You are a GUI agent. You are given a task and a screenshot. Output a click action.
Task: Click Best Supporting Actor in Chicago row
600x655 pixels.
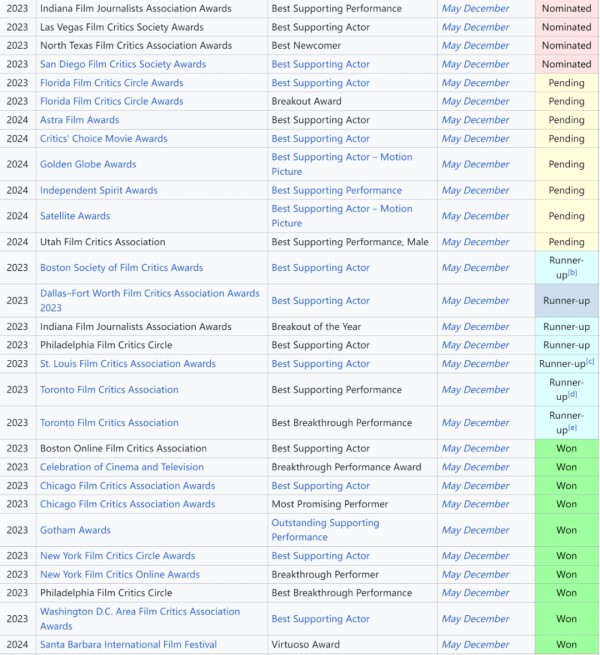point(320,486)
